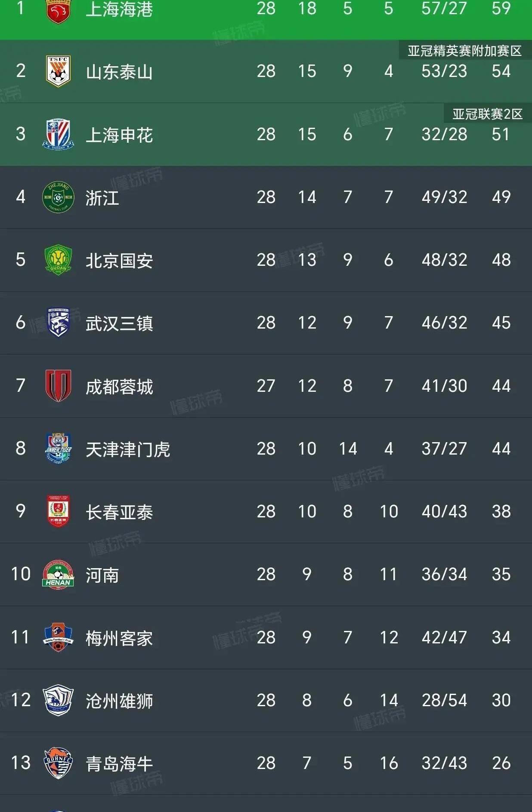Tap the Henan club logo
Viewport: 532px width, 812px height.
[58, 575]
